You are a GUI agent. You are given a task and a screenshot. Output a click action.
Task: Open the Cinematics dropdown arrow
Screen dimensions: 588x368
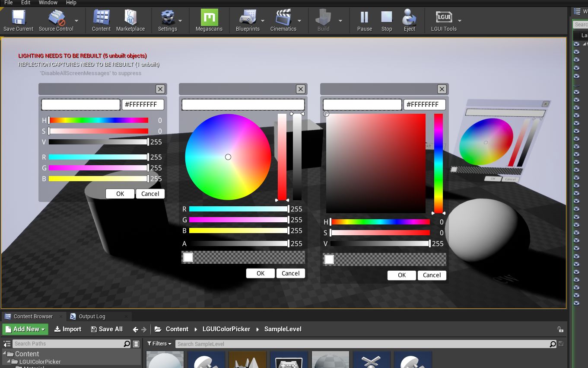(299, 20)
